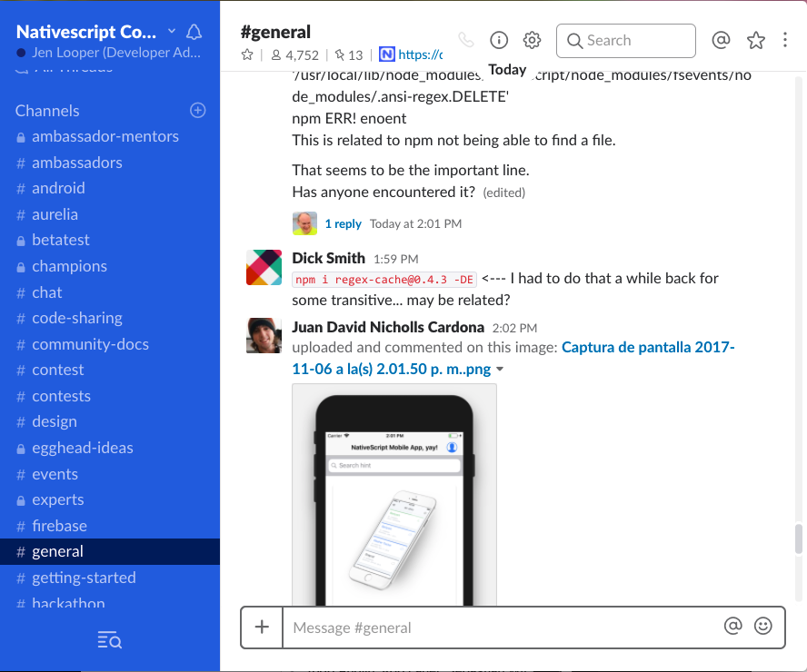807x672 pixels.
Task: Click the 1:59 PM message timestamp
Action: click(396, 259)
